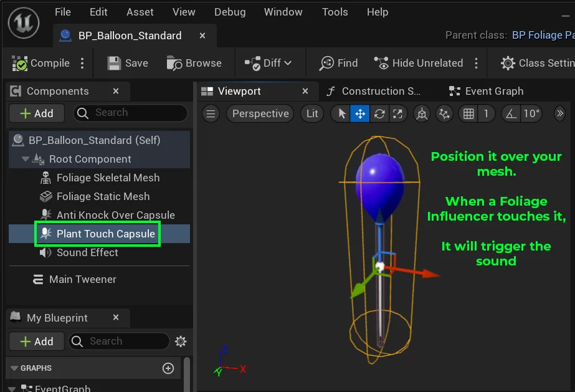
Task: Toggle grid snapping in viewport
Action: [x=468, y=113]
